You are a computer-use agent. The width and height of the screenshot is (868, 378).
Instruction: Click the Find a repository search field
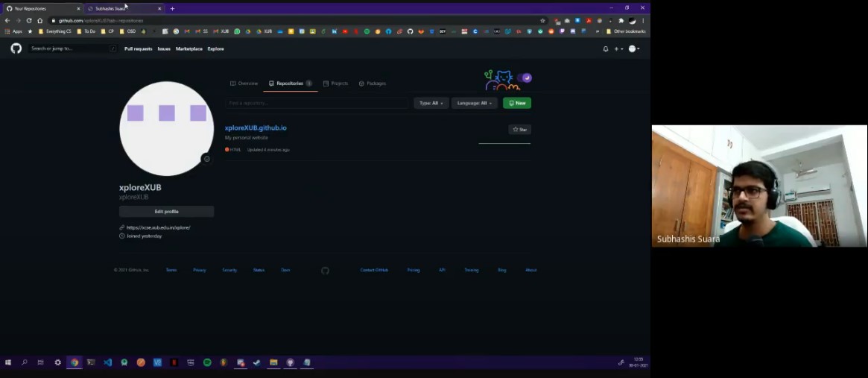tap(318, 103)
